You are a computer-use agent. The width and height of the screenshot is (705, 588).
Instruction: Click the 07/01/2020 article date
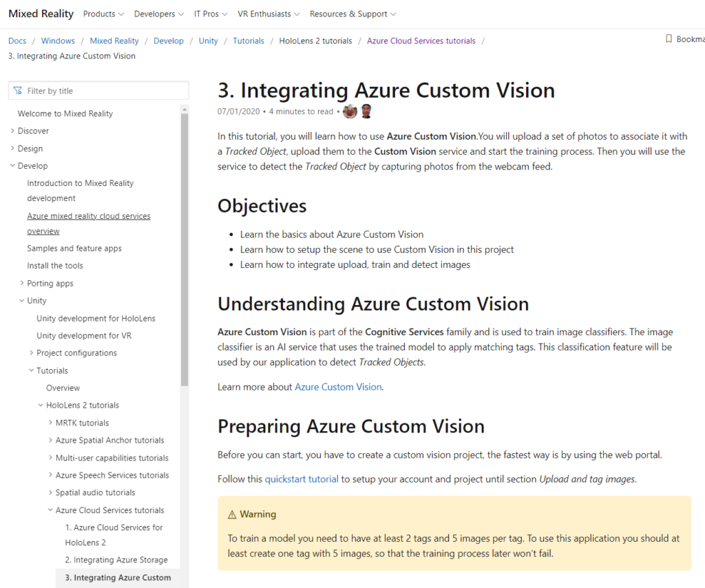point(239,112)
